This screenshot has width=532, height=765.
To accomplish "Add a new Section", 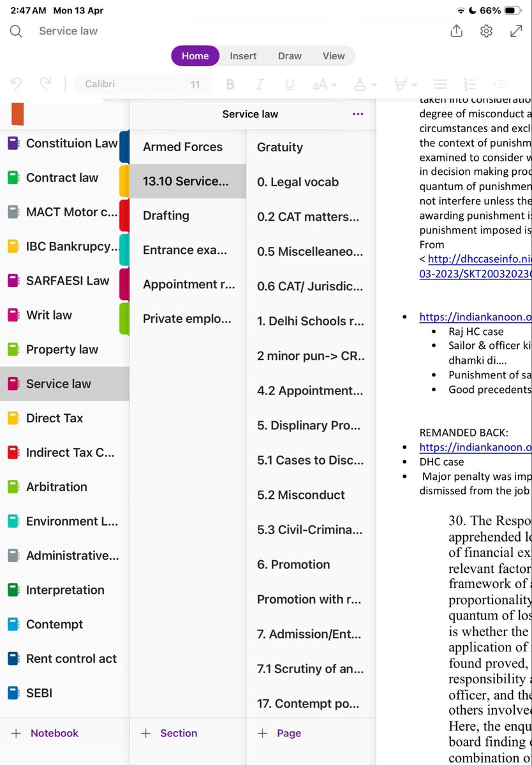I will pos(168,733).
